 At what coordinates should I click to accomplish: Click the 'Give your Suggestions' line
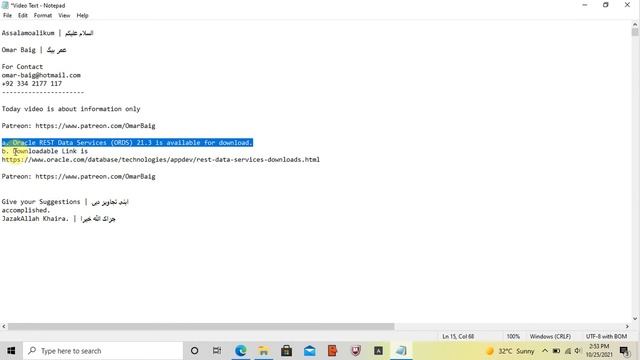point(65,202)
